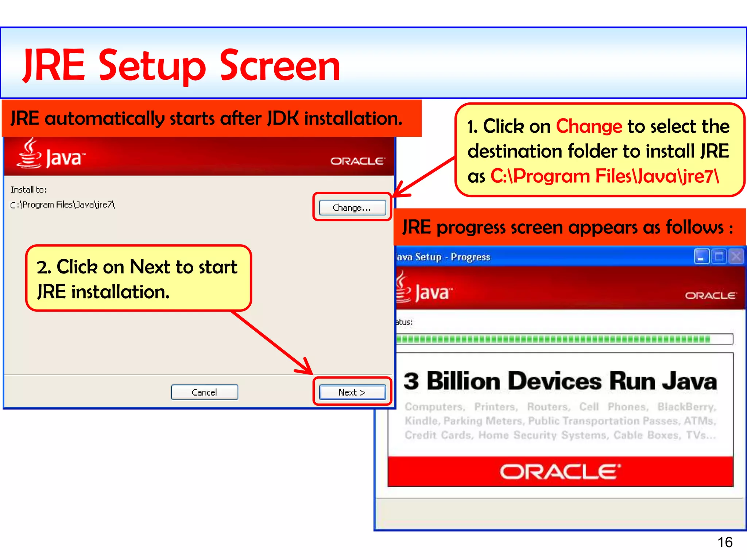Close the Java Setup Progress window
The width and height of the screenshot is (747, 560).
point(736,257)
